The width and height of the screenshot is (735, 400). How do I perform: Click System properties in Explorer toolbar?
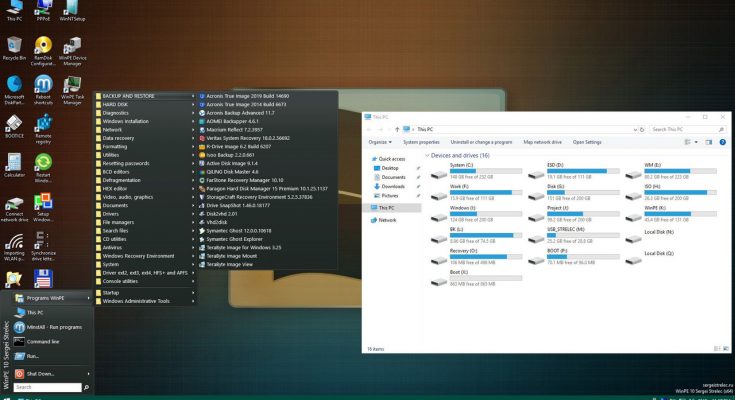(421, 142)
